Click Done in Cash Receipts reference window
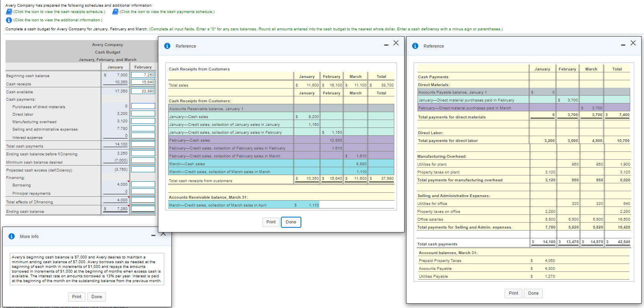The image size is (644, 308). (x=291, y=222)
